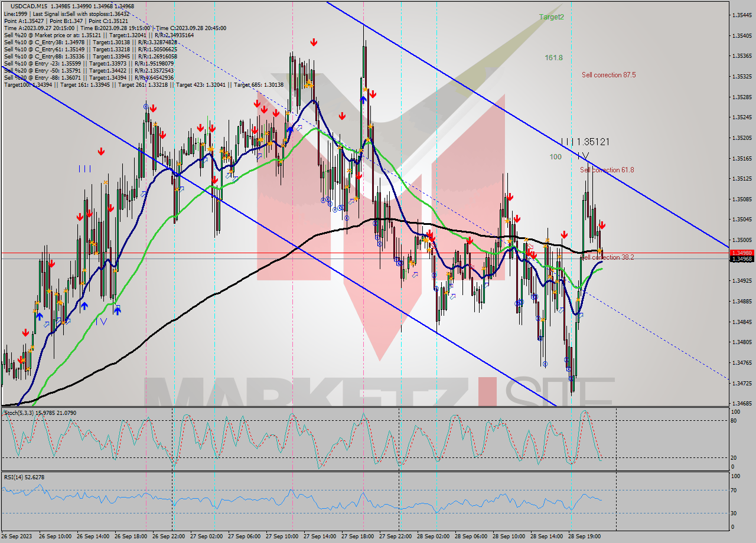Click the 1.35245 price axis label
Viewport: 756px width, 543px height.
pyautogui.click(x=742, y=117)
